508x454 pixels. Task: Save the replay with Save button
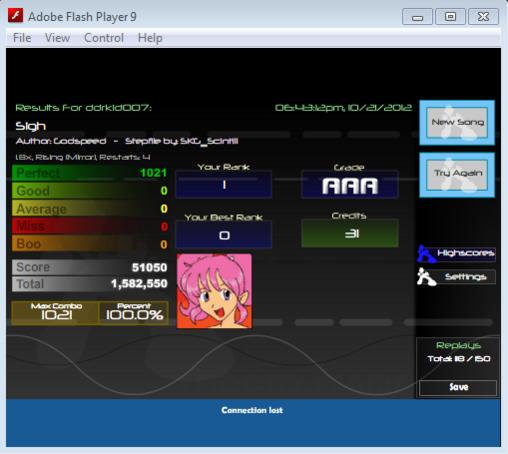point(458,387)
